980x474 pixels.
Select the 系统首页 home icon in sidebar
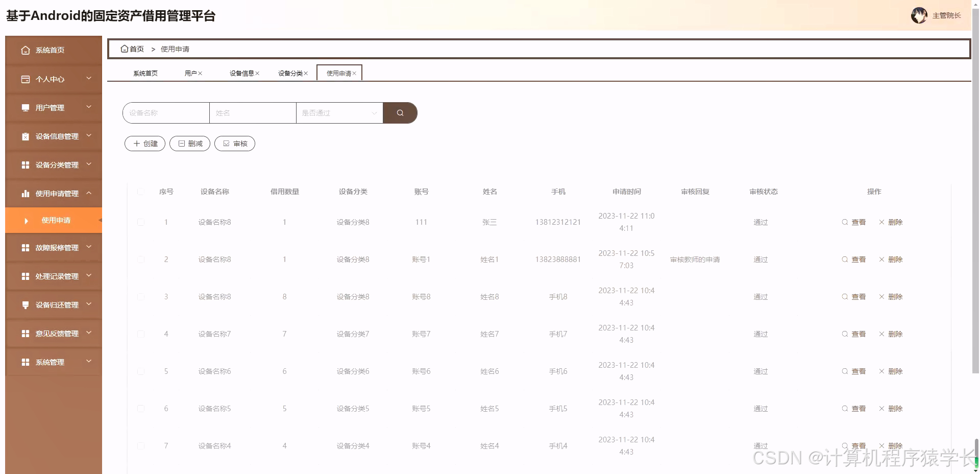(26, 50)
